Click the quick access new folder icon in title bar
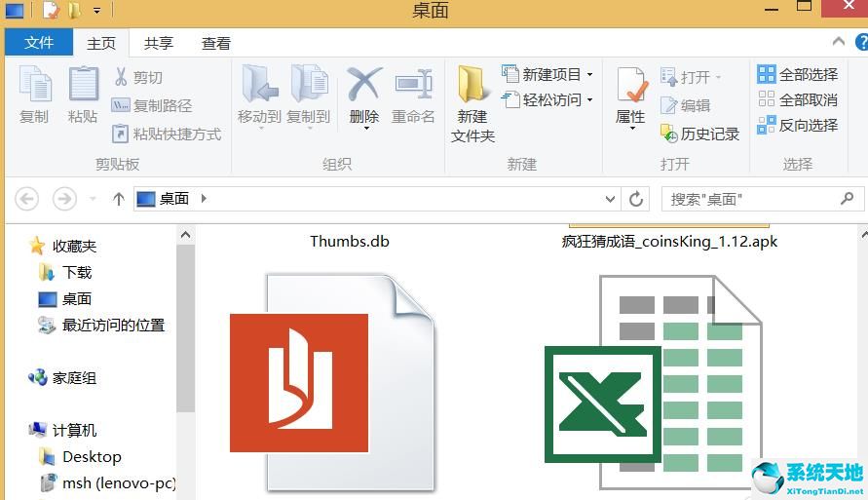This screenshot has width=868, height=500. (x=74, y=10)
